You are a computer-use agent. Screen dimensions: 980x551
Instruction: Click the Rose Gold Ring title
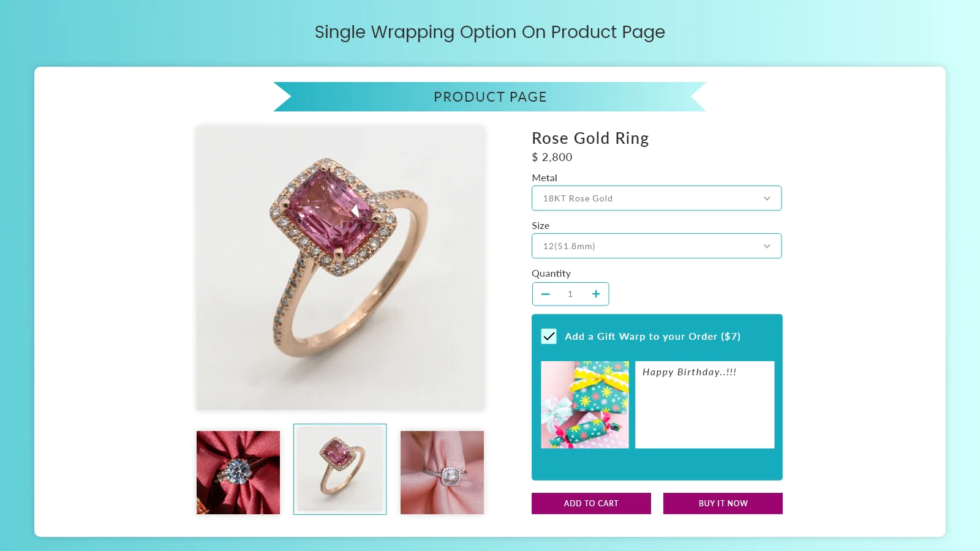[590, 138]
